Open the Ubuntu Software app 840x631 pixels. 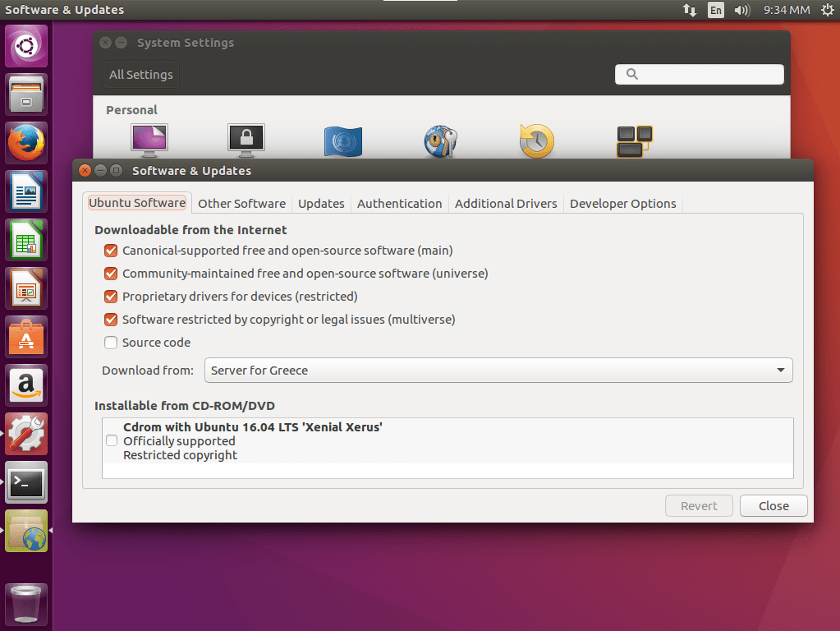(x=26, y=336)
